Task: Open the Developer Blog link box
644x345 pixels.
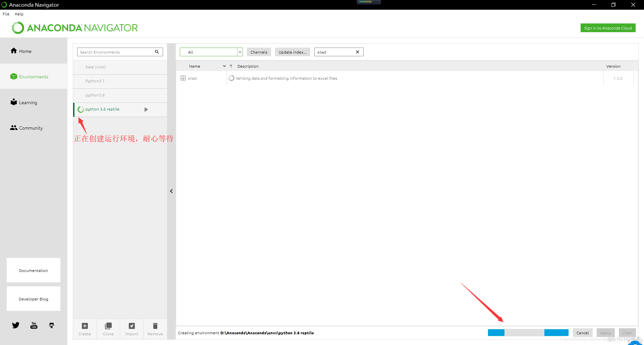Action: click(x=34, y=299)
